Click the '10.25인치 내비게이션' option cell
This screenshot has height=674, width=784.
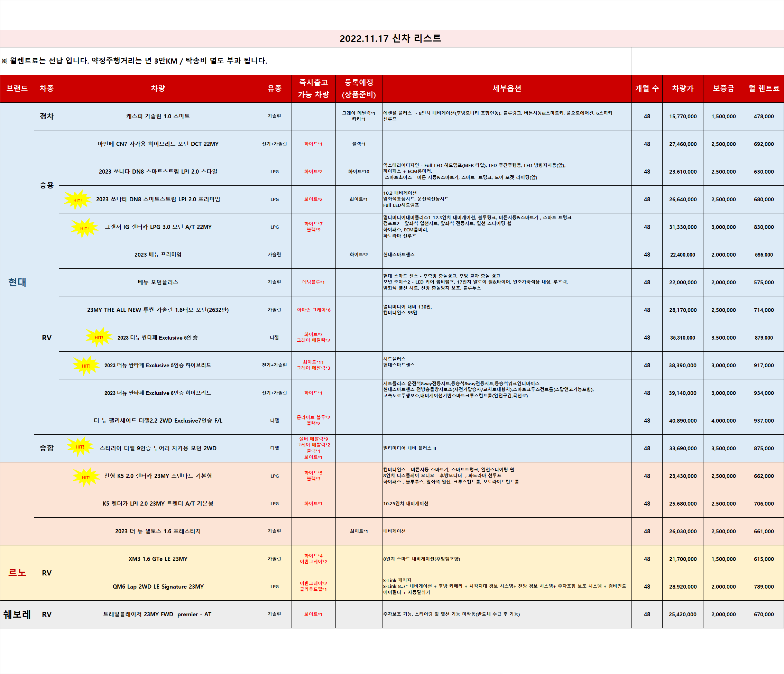pos(507,504)
